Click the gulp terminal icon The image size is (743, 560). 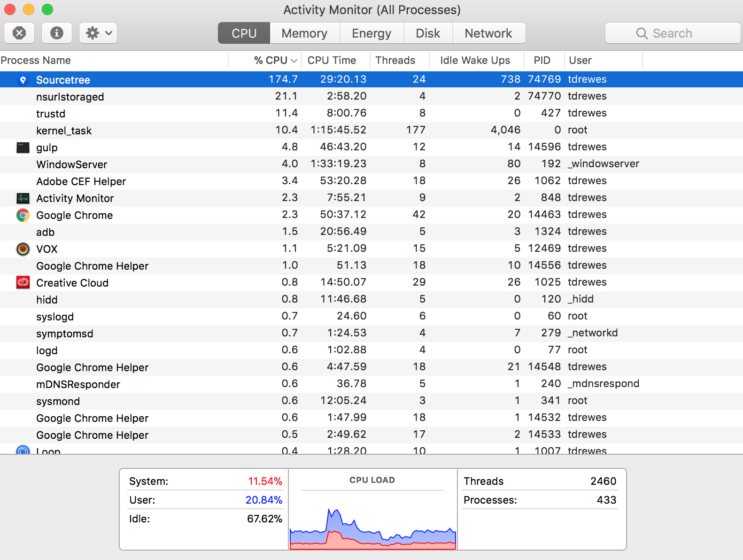pos(23,148)
